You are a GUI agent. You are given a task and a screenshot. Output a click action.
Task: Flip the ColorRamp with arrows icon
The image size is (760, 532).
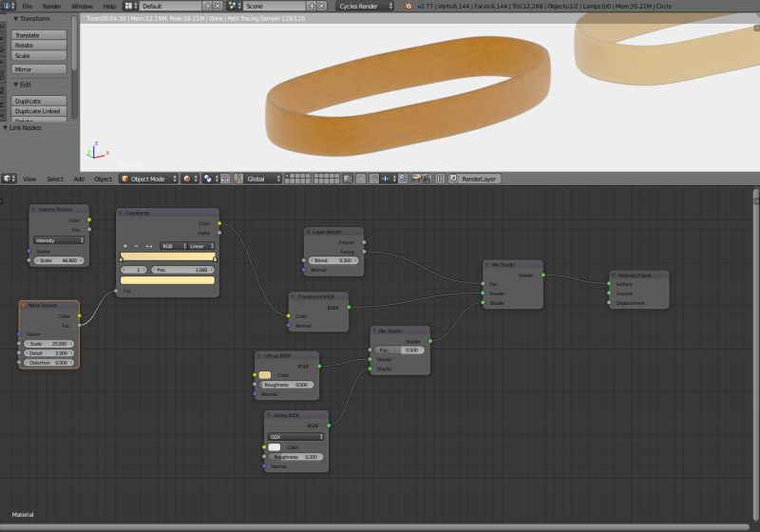coord(149,246)
